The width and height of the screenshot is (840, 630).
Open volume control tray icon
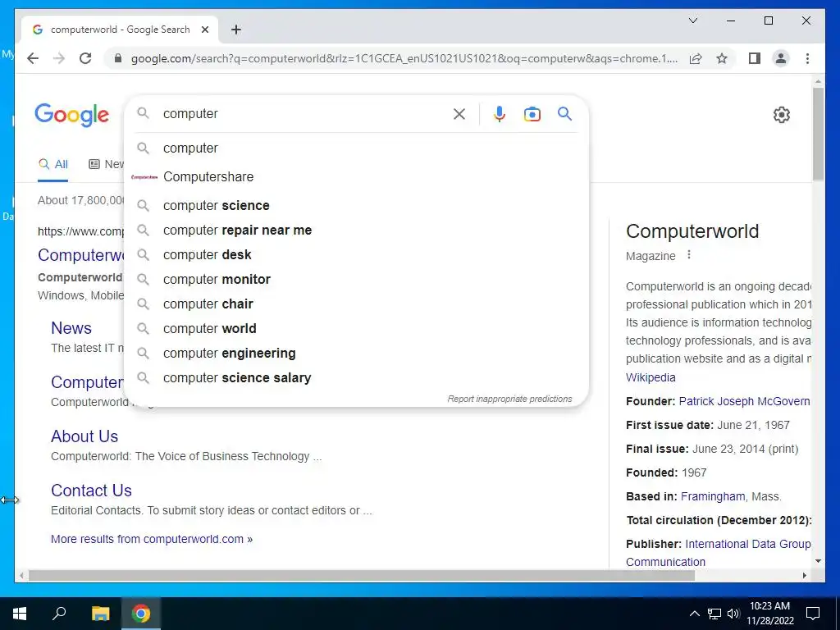(x=733, y=614)
